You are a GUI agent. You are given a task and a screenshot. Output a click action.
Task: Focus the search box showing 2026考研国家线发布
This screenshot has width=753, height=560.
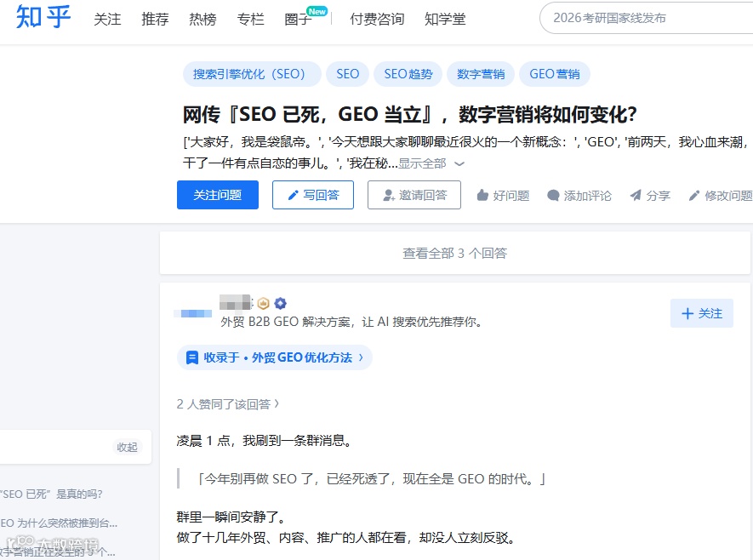pos(646,18)
